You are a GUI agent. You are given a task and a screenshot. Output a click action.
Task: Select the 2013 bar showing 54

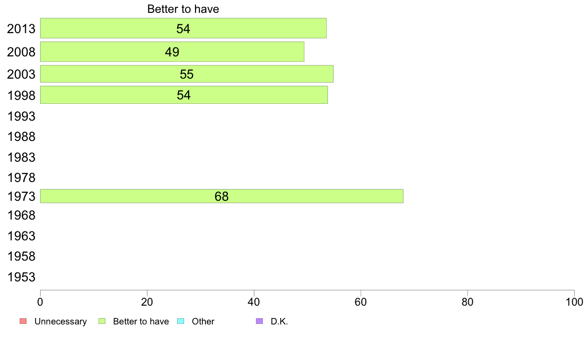point(183,28)
